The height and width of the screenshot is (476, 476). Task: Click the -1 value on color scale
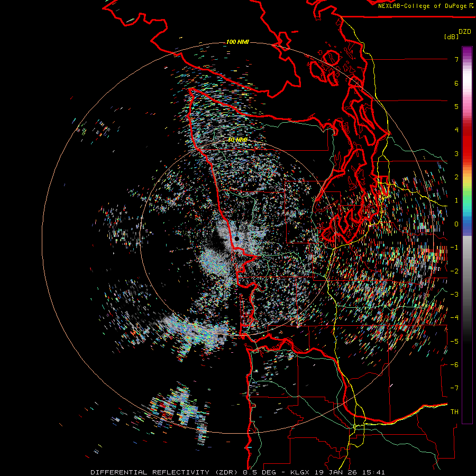tap(454, 248)
